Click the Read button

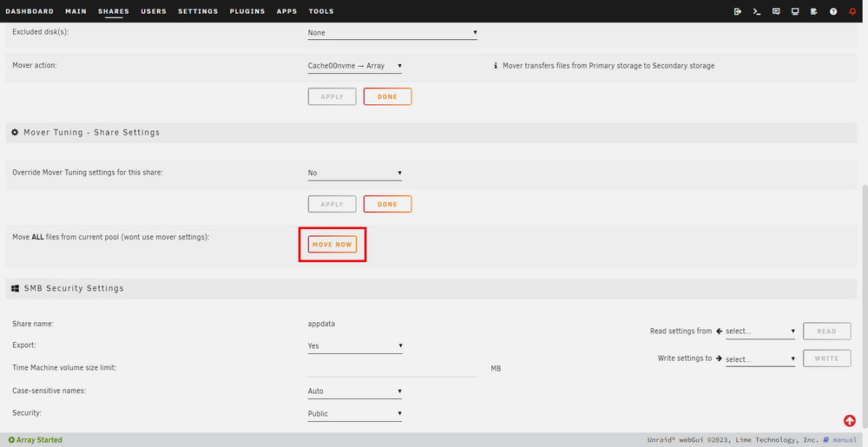pos(827,332)
